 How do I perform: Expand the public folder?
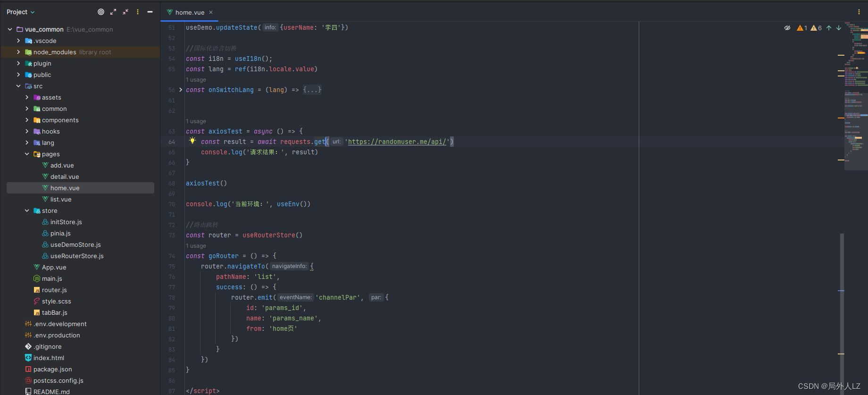(x=18, y=75)
